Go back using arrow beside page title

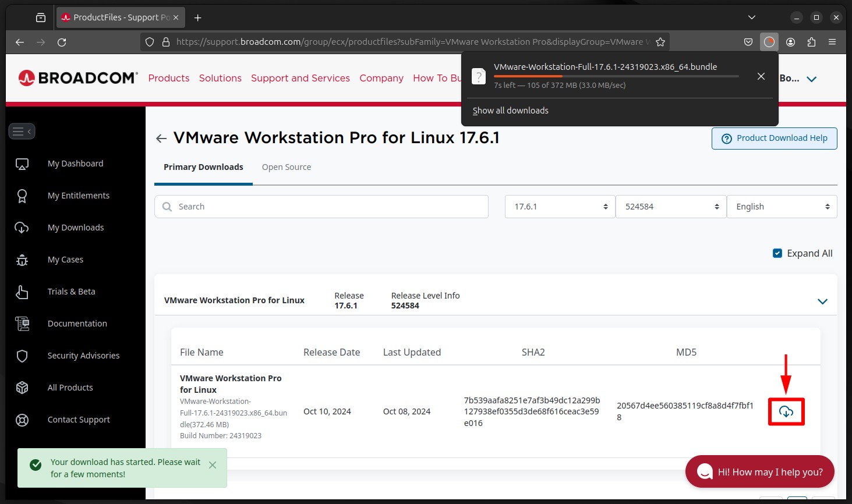click(161, 139)
